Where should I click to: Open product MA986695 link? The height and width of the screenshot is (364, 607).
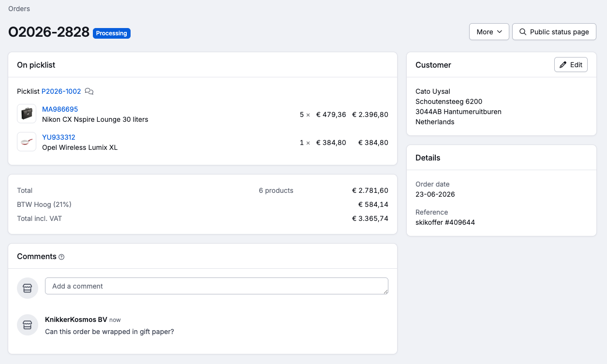tap(60, 109)
